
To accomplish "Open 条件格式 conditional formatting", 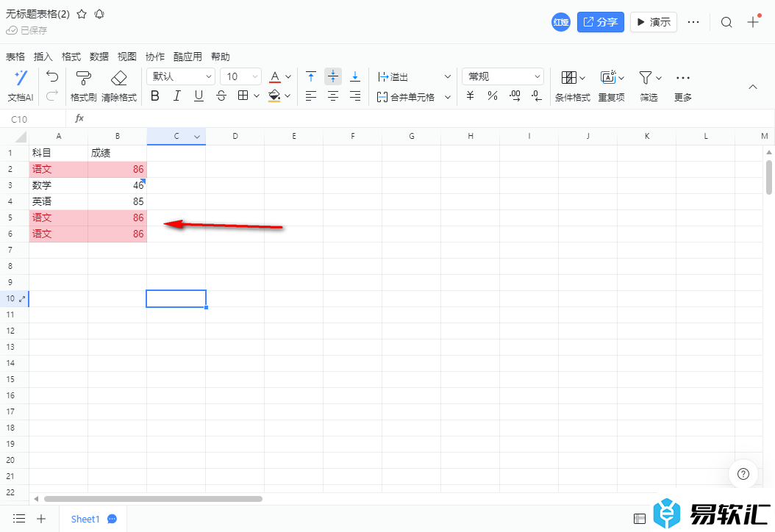I will click(573, 85).
